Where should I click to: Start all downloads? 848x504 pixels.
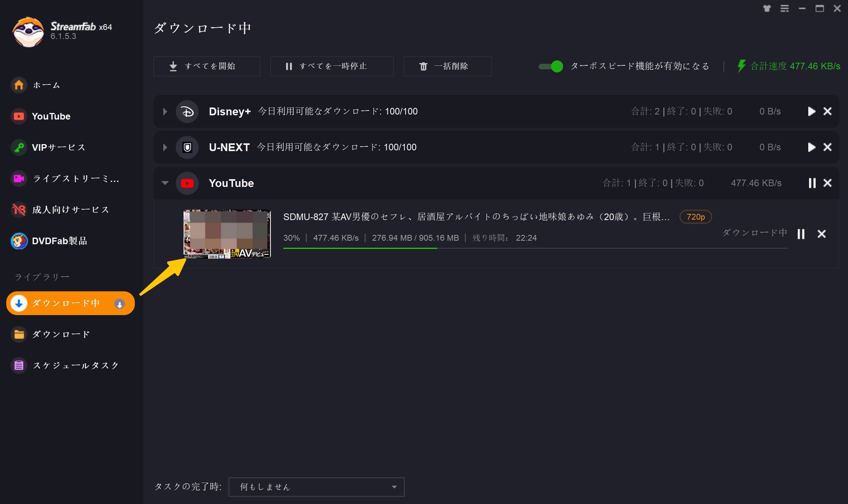pyautogui.click(x=207, y=66)
